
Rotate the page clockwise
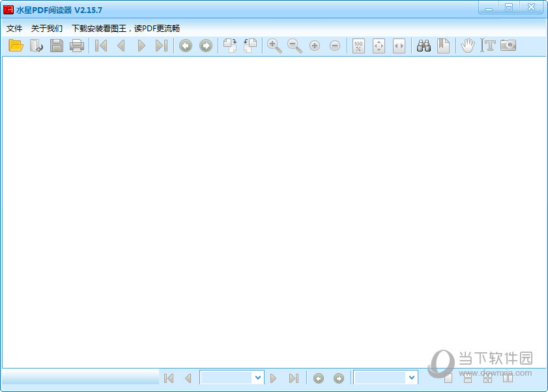click(x=230, y=46)
